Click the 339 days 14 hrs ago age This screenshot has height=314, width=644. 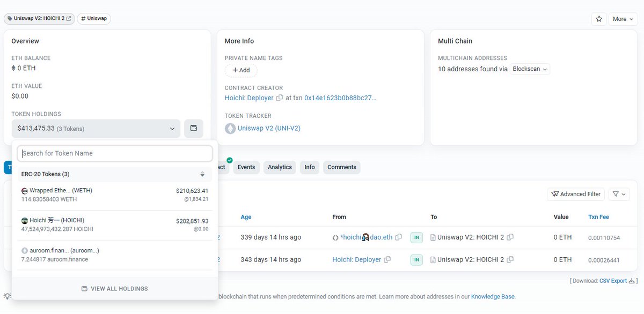[x=270, y=237]
